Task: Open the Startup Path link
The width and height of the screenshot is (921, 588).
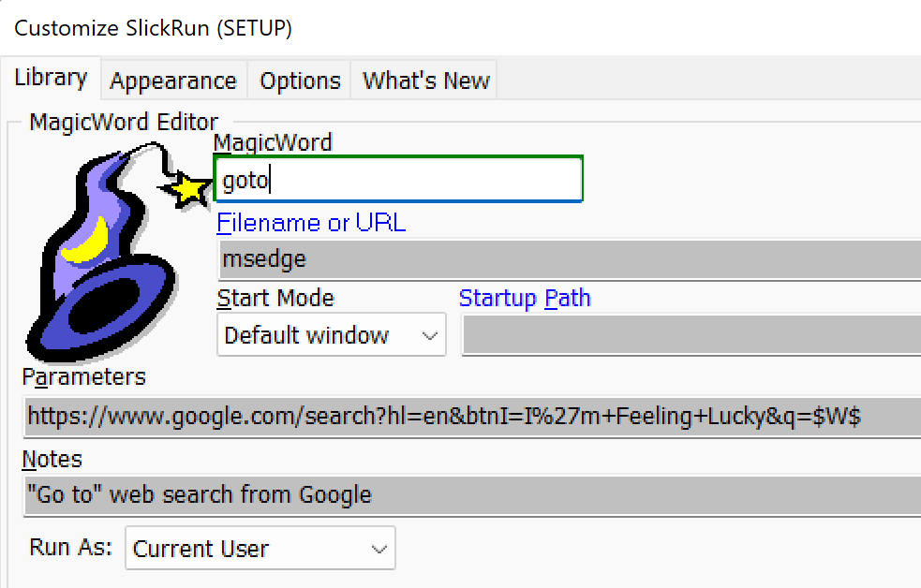Action: [x=525, y=299]
